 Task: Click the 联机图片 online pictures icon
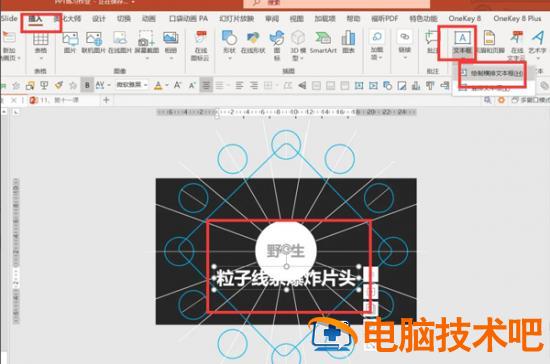pos(93,39)
